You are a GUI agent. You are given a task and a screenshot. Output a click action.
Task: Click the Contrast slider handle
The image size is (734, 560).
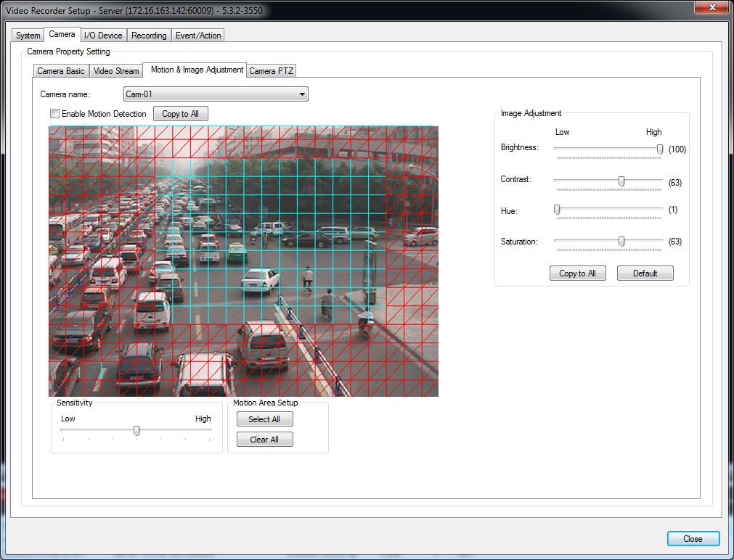621,181
